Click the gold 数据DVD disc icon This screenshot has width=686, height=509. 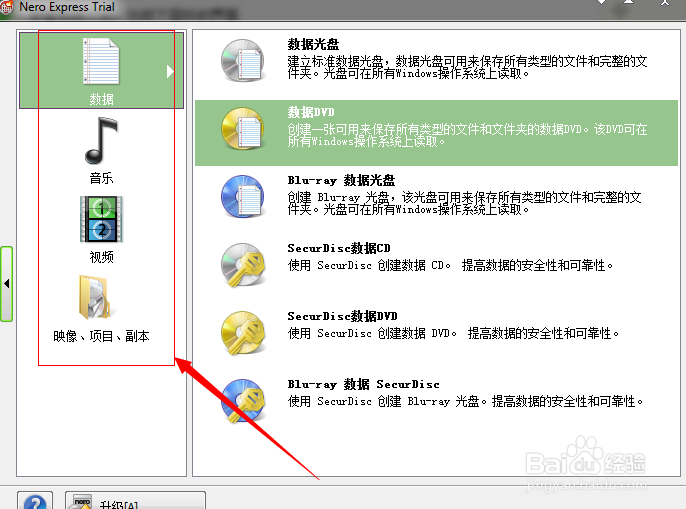[243, 129]
